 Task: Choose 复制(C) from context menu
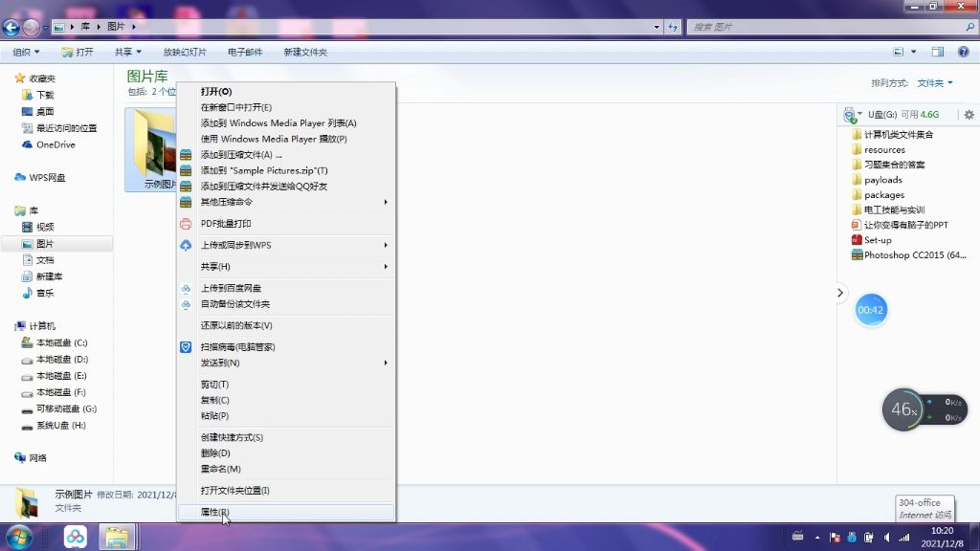click(x=286, y=400)
